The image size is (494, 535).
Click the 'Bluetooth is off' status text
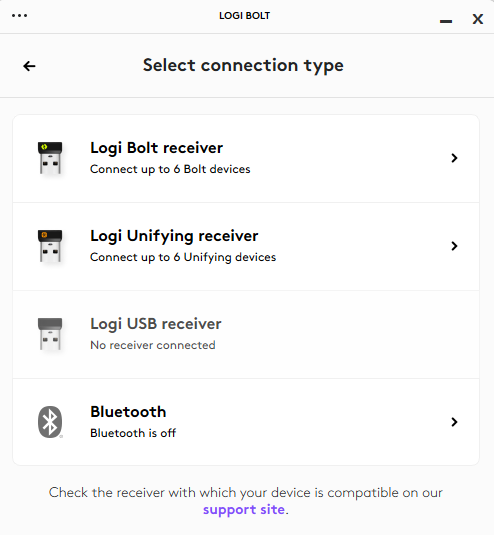(x=133, y=433)
